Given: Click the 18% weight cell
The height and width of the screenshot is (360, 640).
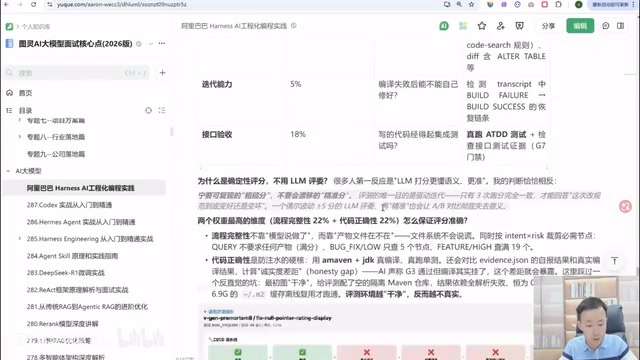Looking at the screenshot, I should coord(298,134).
